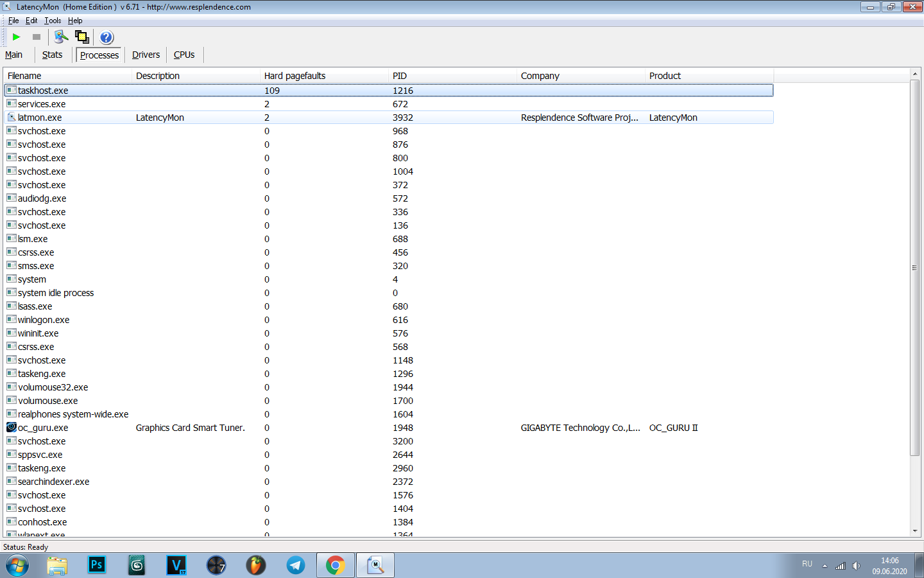
Task: Click the latmon.exe process icon
Action: pyautogui.click(x=12, y=117)
